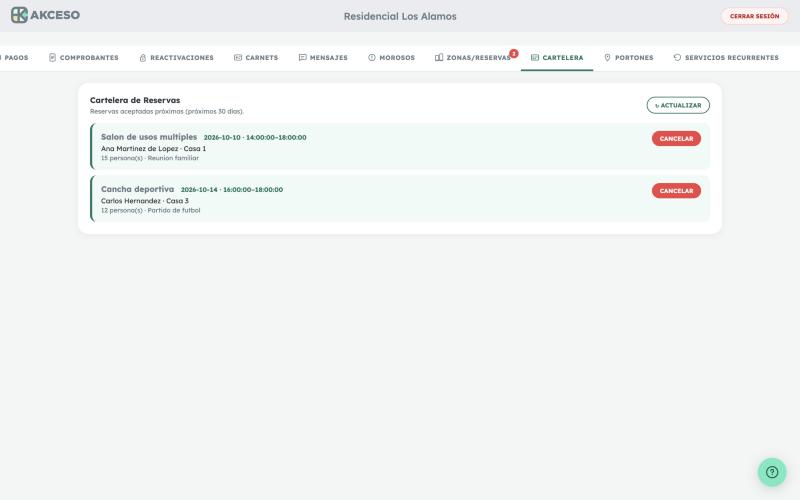Screen dimensions: 800x500
Task: Click the Carnets ID card icon
Action: (238, 58)
